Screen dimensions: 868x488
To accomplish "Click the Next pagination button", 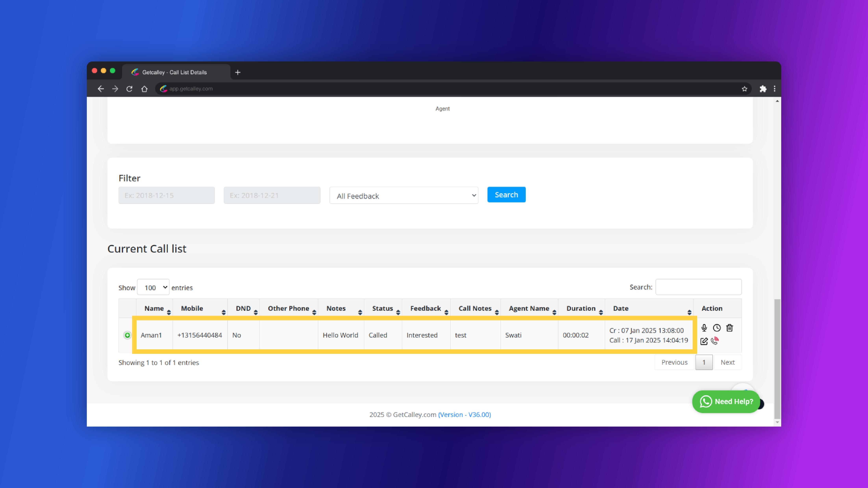I will click(727, 362).
